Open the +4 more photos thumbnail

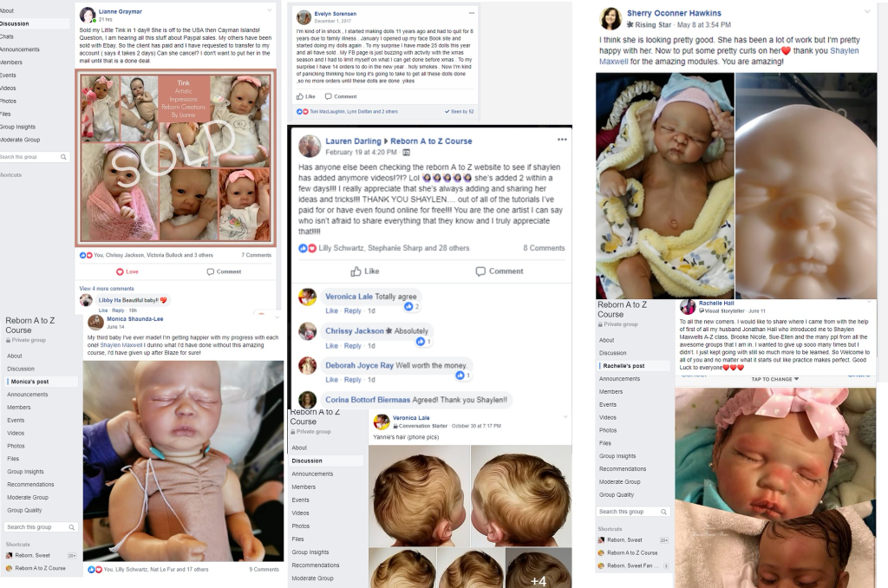pyautogui.click(x=538, y=568)
